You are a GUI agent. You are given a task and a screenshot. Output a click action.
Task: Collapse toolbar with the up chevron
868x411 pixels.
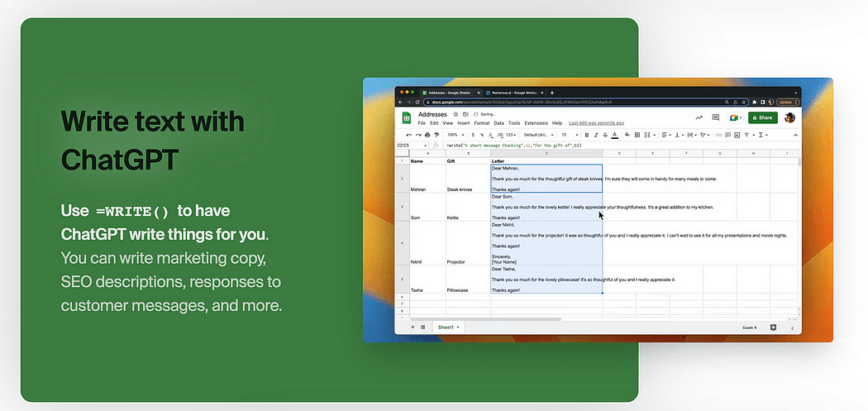click(x=795, y=135)
